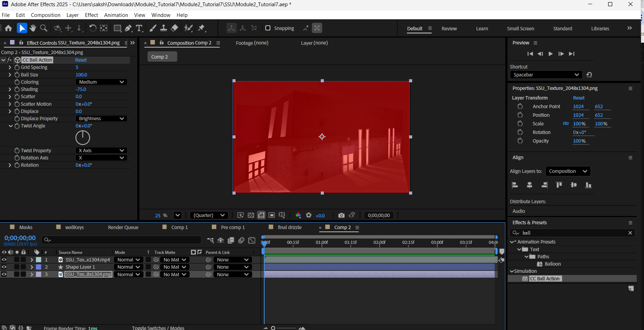Screen dimensions: 644x330
Task: Expand the Grid Spacing property
Action: 10,67
